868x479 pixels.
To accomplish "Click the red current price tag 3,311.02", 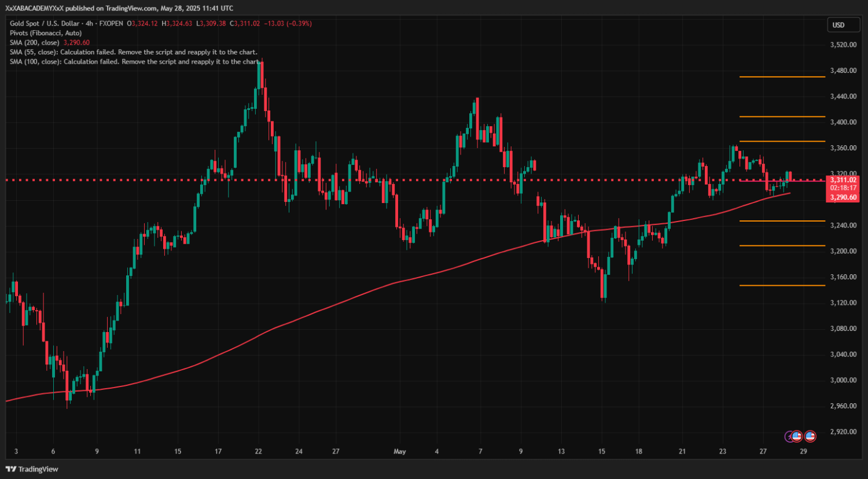I will point(843,180).
